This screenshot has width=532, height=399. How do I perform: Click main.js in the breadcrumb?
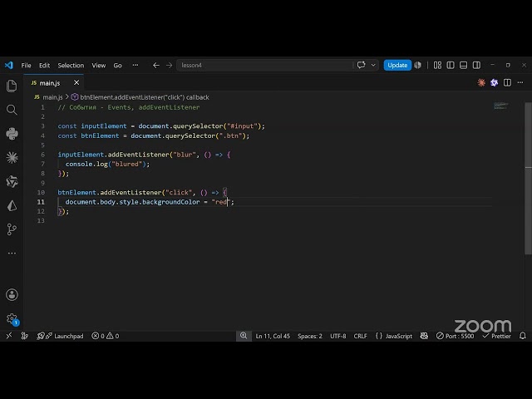52,97
